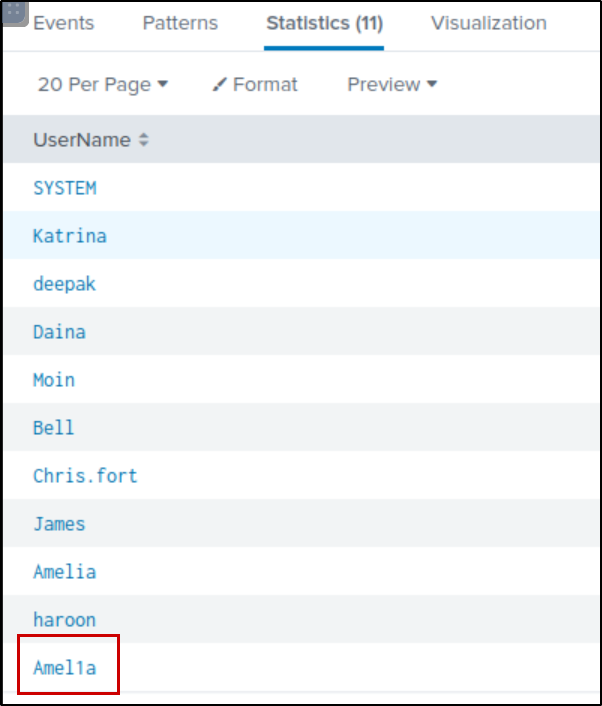The height and width of the screenshot is (706, 602).
Task: Click the UserName column header text
Action: point(82,141)
